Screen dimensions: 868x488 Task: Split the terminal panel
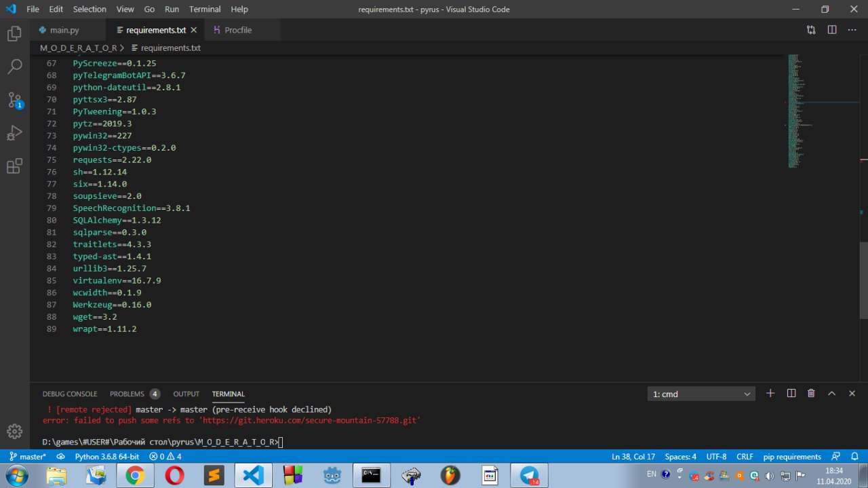(x=791, y=394)
